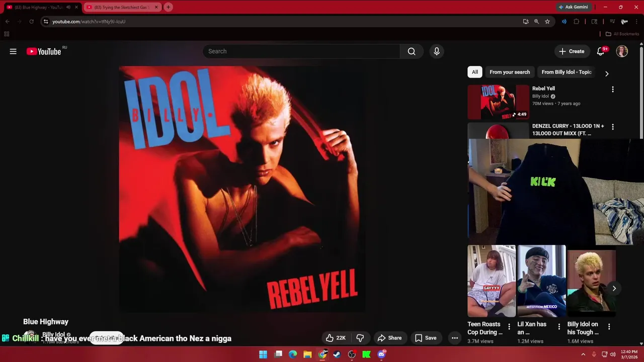The image size is (644, 362).
Task: Open Steam from taskbar
Action: [337, 354]
